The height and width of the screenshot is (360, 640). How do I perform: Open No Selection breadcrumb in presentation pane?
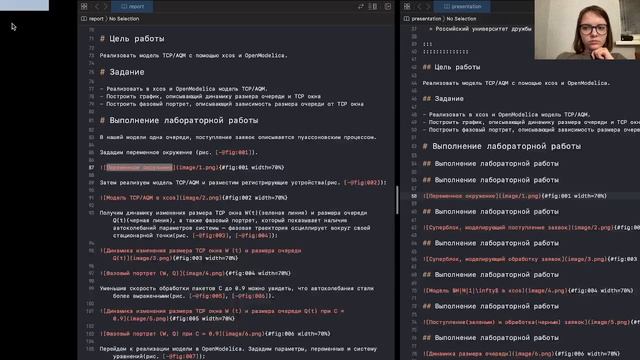coord(462,19)
